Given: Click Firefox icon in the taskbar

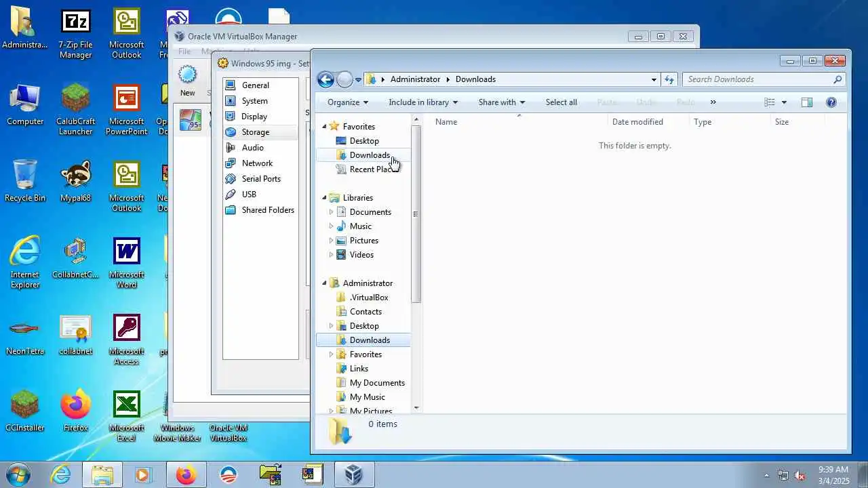Looking at the screenshot, I should click(x=186, y=474).
